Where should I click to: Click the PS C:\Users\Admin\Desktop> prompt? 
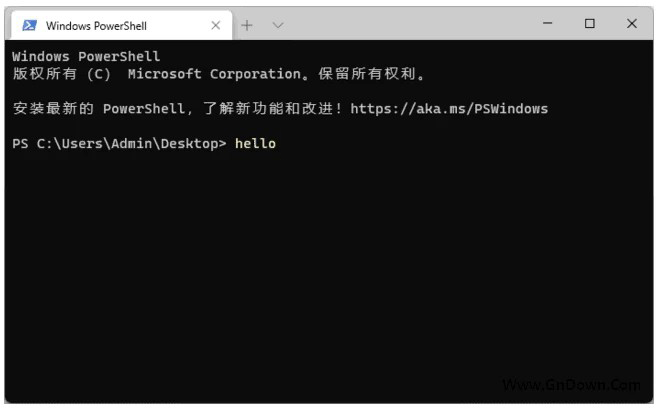[x=120, y=144]
